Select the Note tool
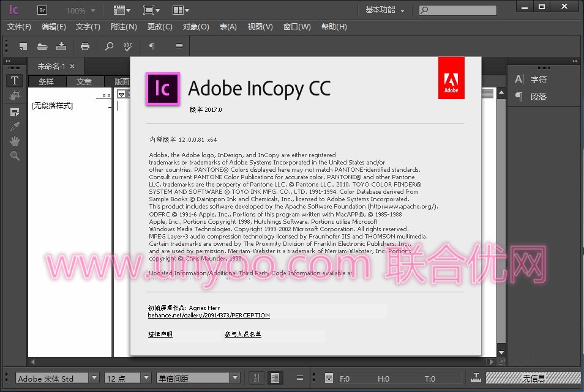This screenshot has width=584, height=392. (x=15, y=111)
